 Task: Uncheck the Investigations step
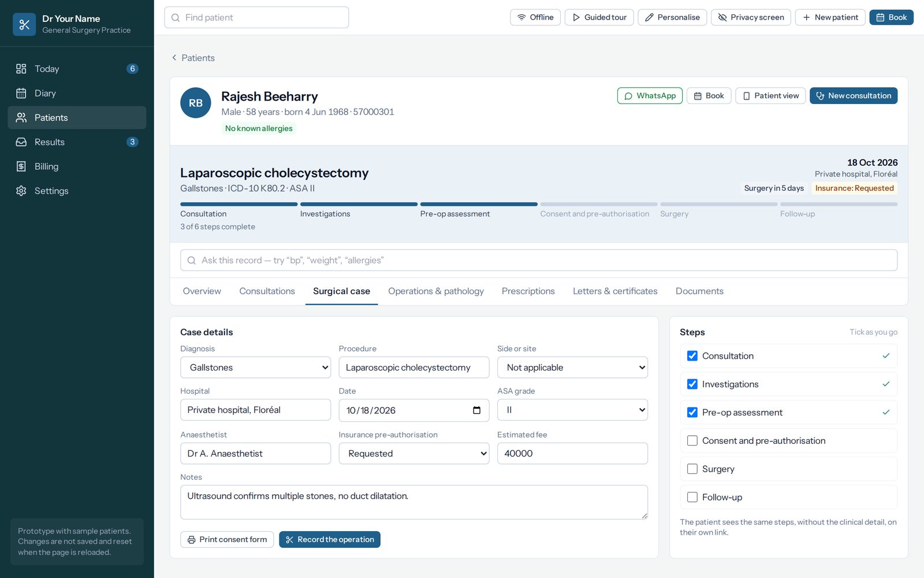[692, 384]
